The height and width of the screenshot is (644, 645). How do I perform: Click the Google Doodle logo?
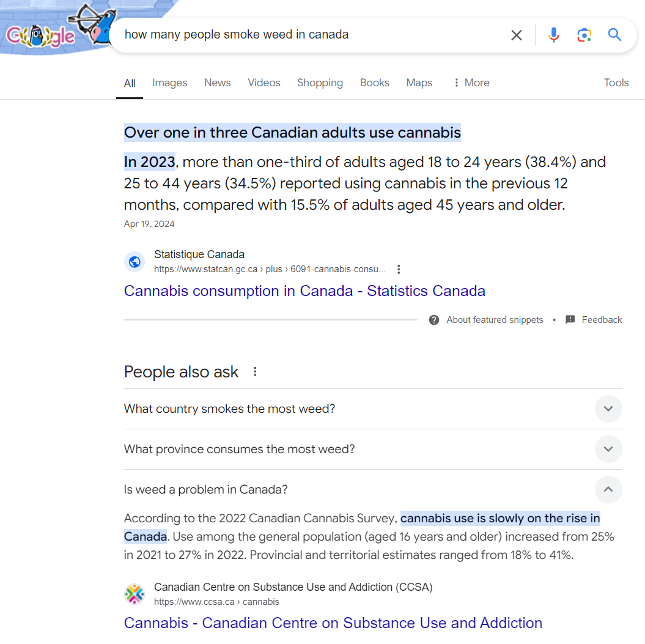click(x=57, y=29)
